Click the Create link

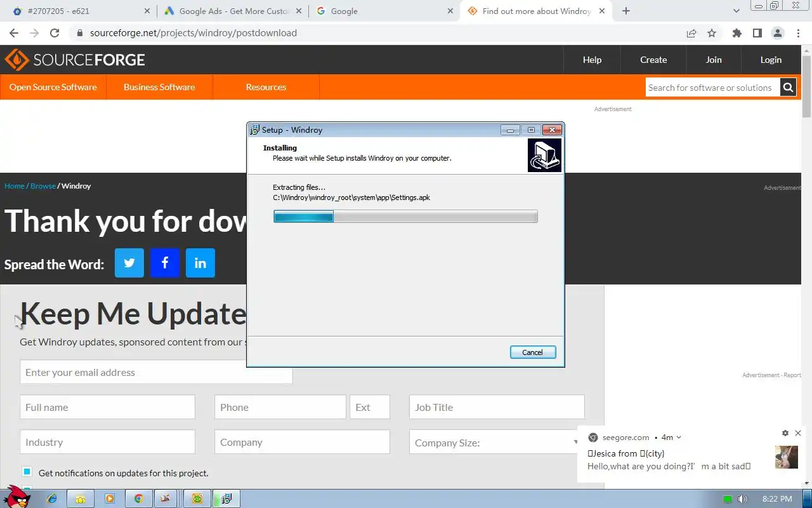point(653,60)
